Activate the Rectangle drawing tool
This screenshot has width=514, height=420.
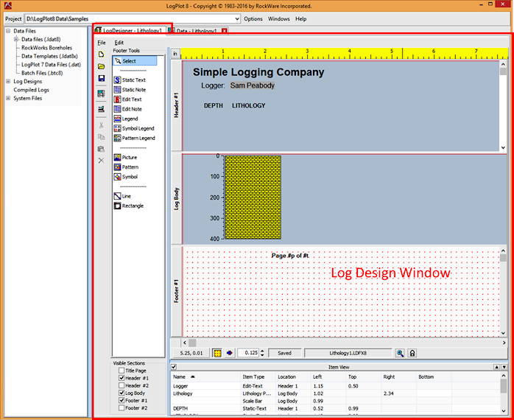pyautogui.click(x=133, y=206)
